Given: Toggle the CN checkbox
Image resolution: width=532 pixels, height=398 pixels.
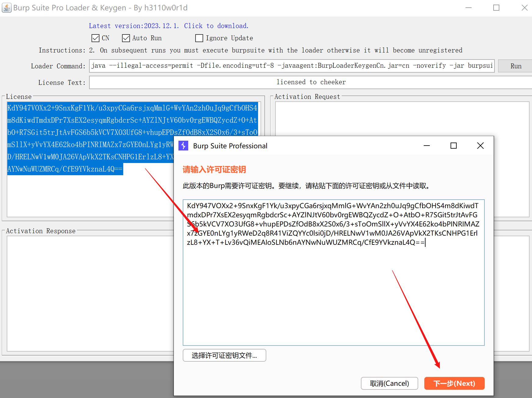Looking at the screenshot, I should pos(95,38).
